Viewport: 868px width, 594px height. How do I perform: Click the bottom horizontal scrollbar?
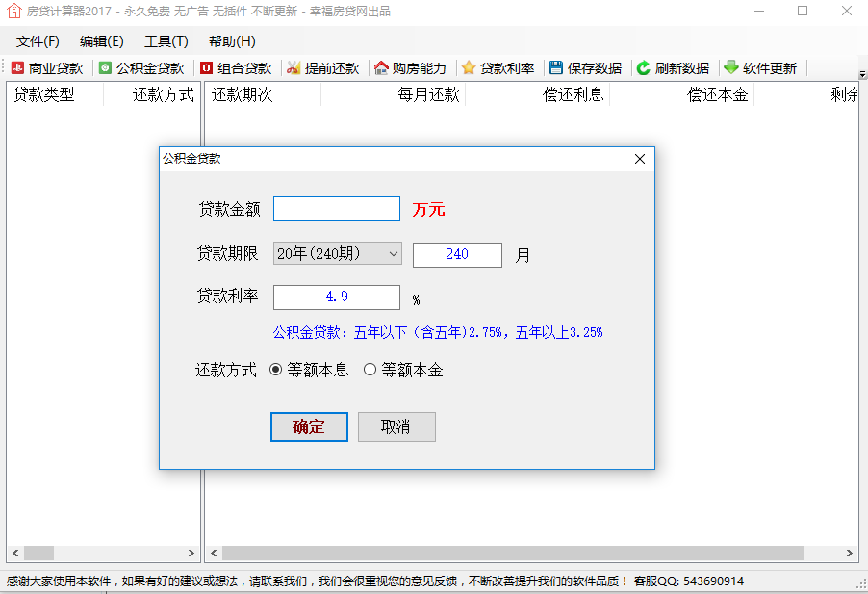tap(500, 554)
